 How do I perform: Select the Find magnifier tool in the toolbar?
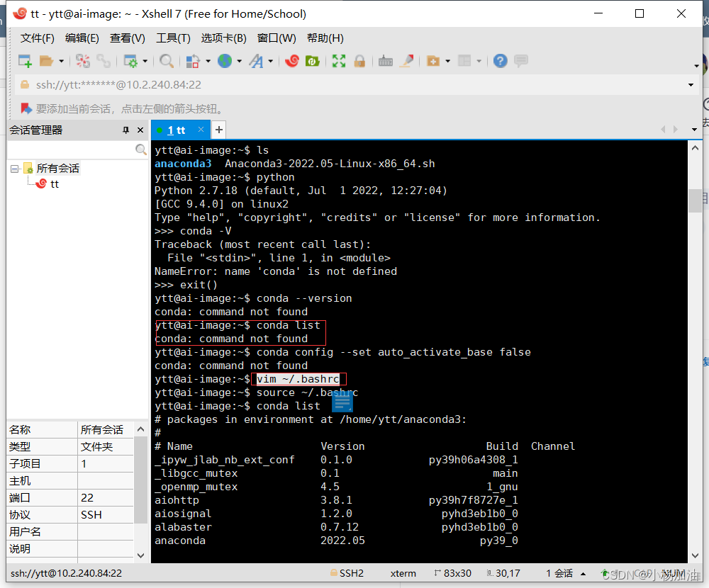(x=165, y=61)
